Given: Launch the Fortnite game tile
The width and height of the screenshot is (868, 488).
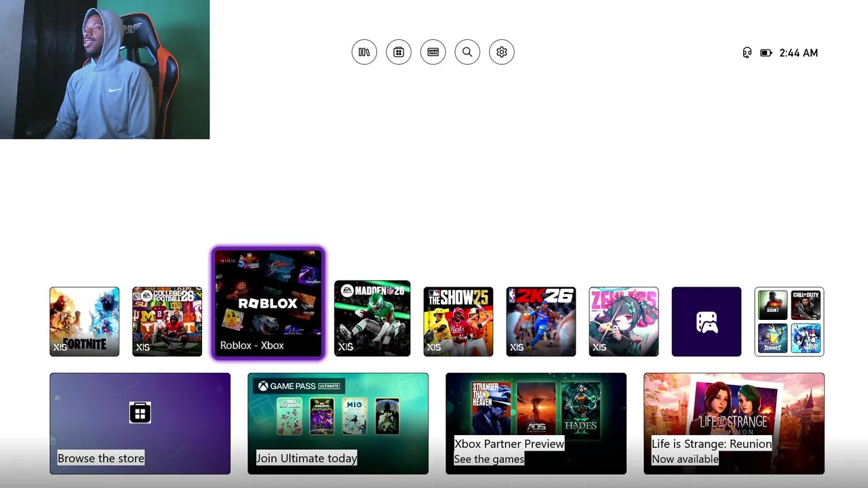Looking at the screenshot, I should (x=84, y=322).
